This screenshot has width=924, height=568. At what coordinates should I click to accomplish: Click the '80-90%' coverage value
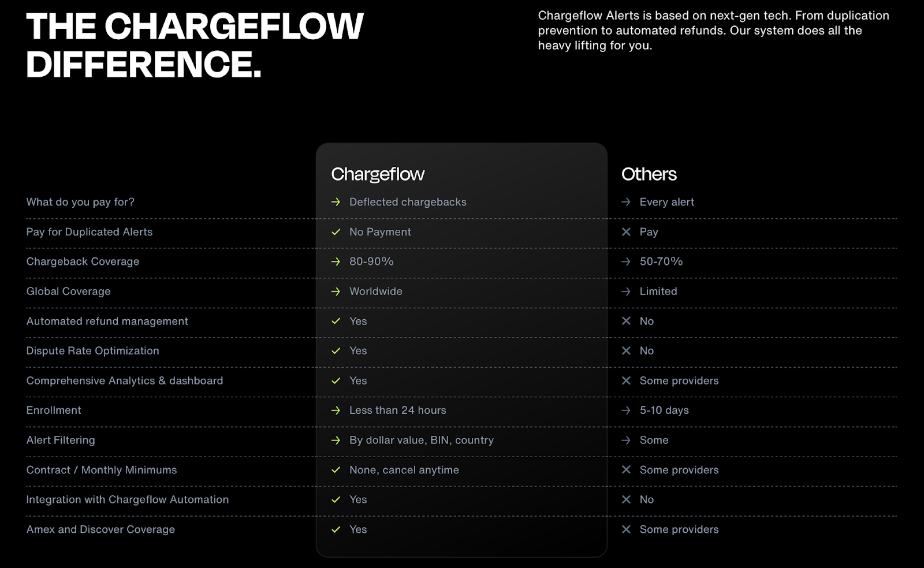371,261
